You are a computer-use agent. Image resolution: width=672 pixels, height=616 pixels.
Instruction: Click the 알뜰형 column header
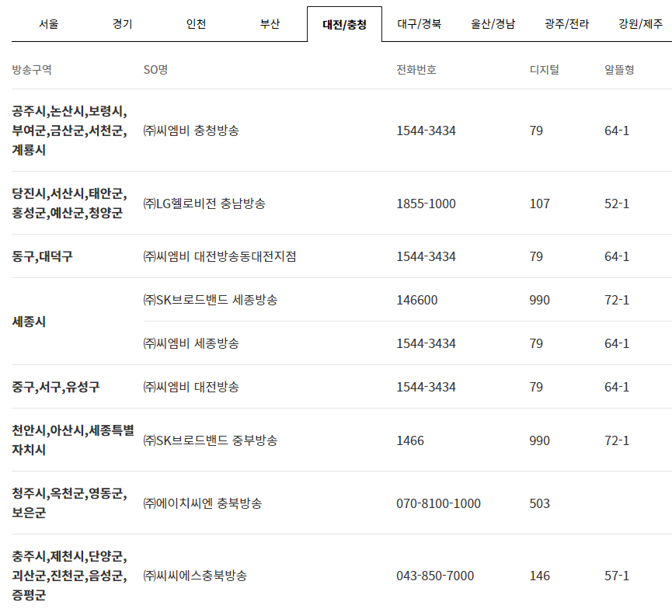tap(619, 69)
